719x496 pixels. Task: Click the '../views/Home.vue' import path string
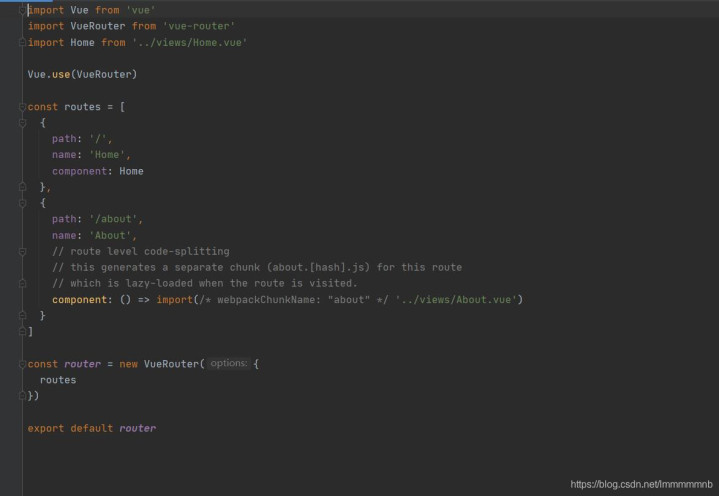click(189, 43)
